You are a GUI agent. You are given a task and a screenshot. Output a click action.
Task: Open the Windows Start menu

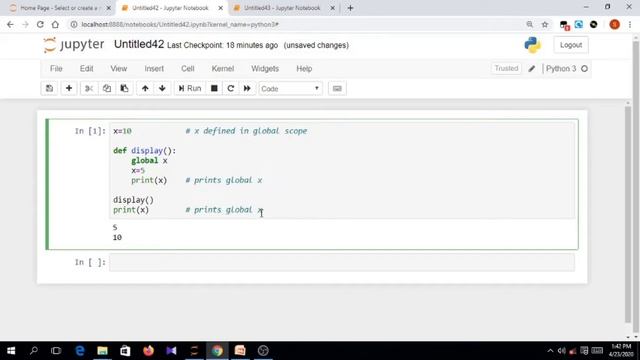click(x=11, y=351)
